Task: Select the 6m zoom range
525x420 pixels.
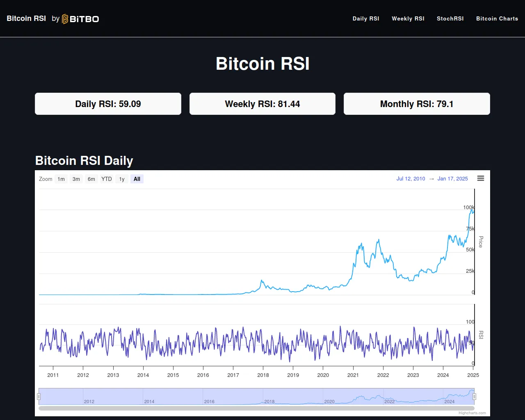Action: pyautogui.click(x=91, y=179)
